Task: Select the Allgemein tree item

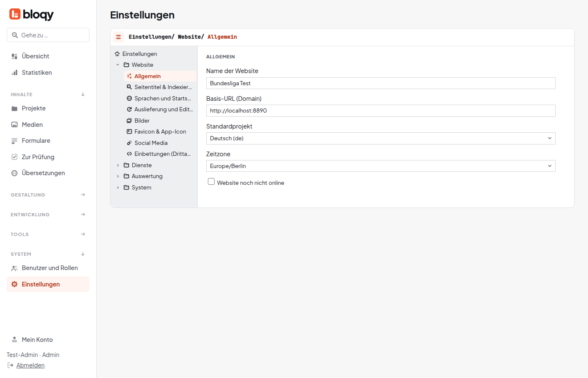Action: (160, 76)
